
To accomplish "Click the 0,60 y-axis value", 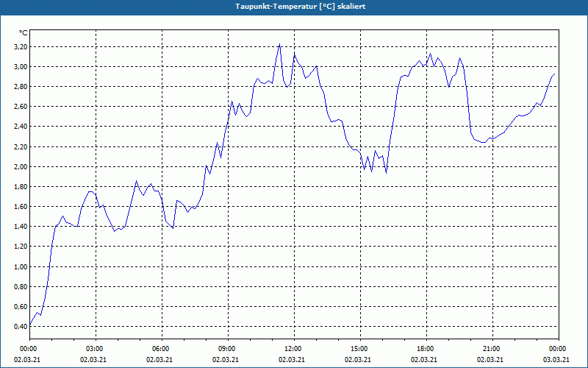I will [21, 306].
